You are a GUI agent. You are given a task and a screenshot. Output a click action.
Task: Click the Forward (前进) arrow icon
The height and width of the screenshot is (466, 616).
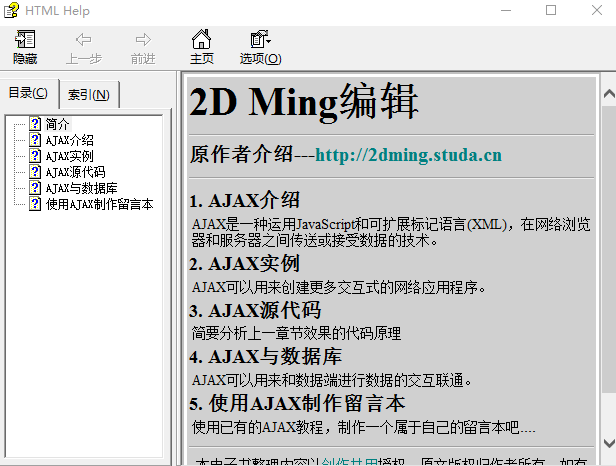click(x=143, y=40)
